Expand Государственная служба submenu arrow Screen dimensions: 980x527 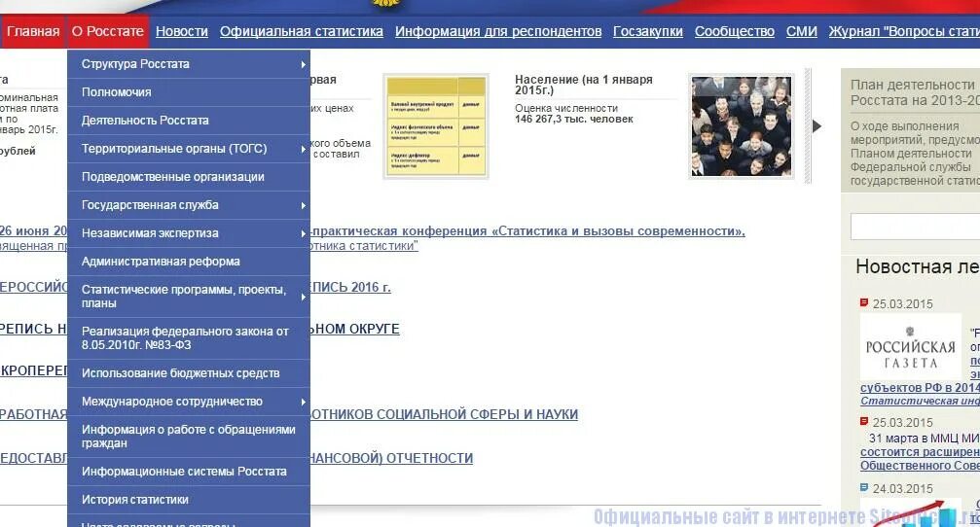(x=303, y=205)
